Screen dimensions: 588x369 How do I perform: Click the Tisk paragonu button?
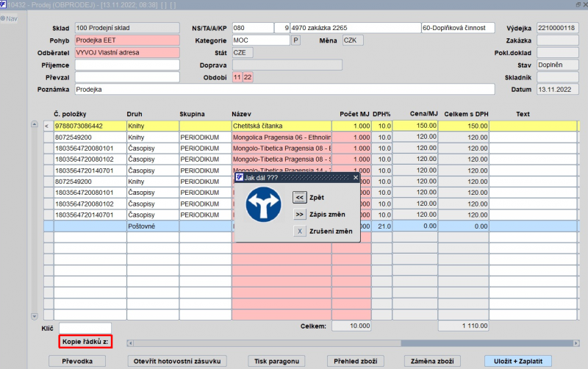pyautogui.click(x=276, y=361)
